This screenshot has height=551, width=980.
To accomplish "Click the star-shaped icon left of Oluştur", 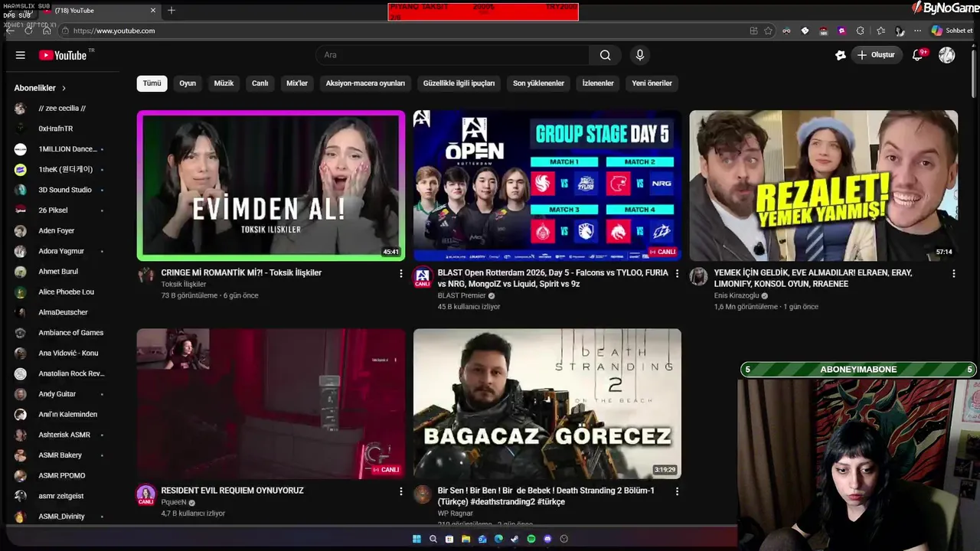I will click(841, 55).
